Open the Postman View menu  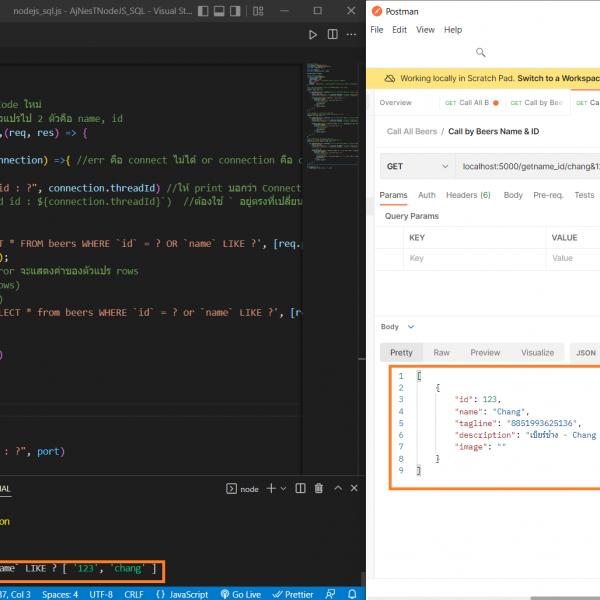click(425, 30)
